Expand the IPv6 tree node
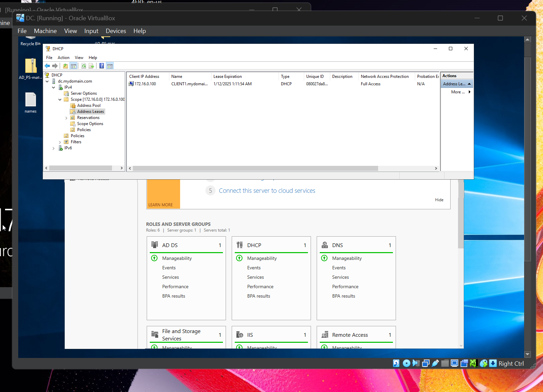Viewport: 543px width, 392px height. (54, 148)
